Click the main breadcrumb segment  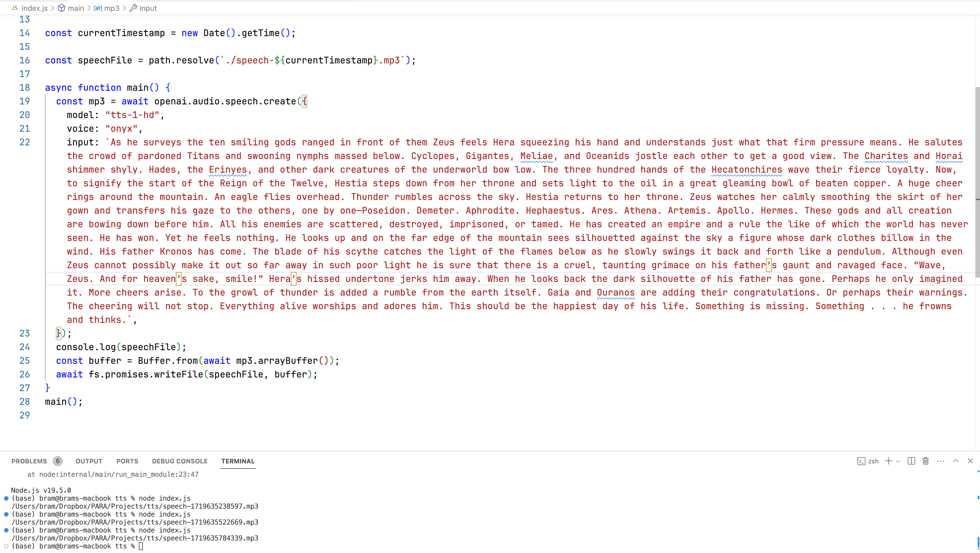(x=76, y=8)
